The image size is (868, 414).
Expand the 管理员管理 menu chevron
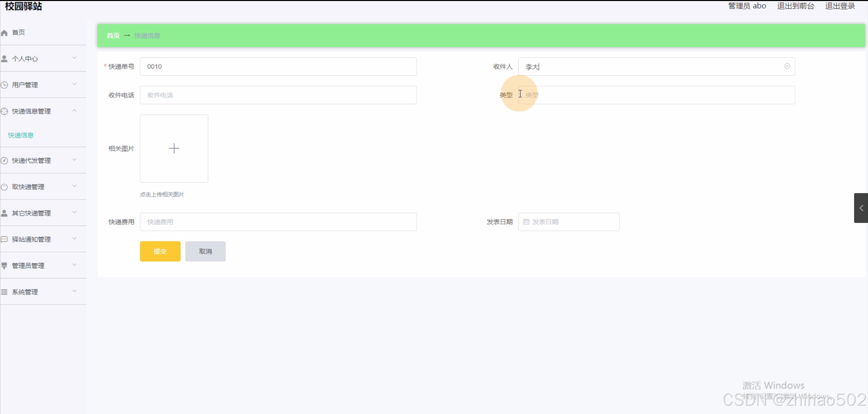point(74,265)
